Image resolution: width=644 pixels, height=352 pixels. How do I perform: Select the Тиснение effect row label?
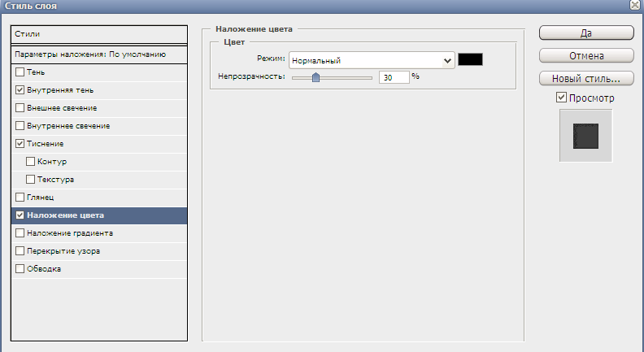tap(46, 144)
